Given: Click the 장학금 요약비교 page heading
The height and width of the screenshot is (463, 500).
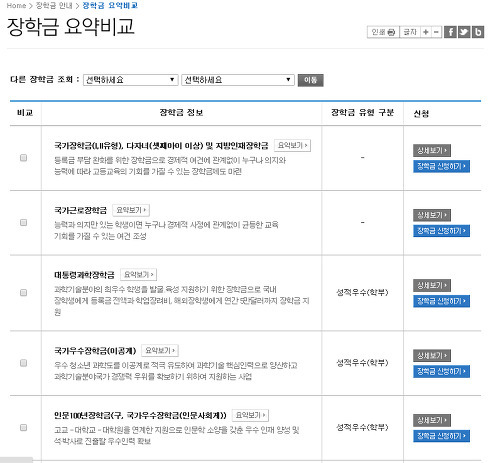Looking at the screenshot, I should pos(70,27).
